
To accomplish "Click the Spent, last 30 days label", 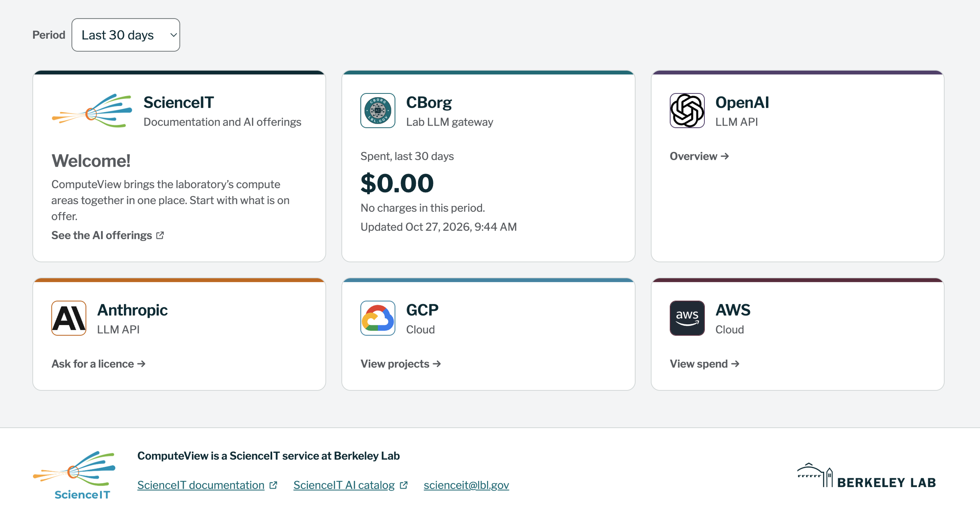I will [407, 156].
